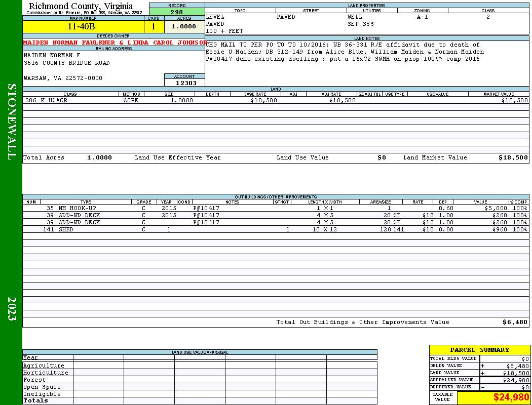Click the OUT BUILDINGS/OTHER IMPROVEMENTS header

click(276, 197)
